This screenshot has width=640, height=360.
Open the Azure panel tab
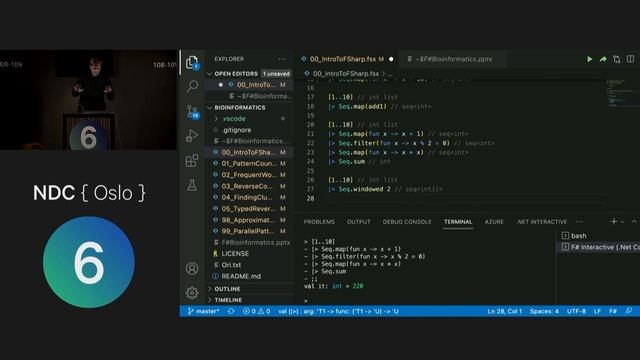494,222
